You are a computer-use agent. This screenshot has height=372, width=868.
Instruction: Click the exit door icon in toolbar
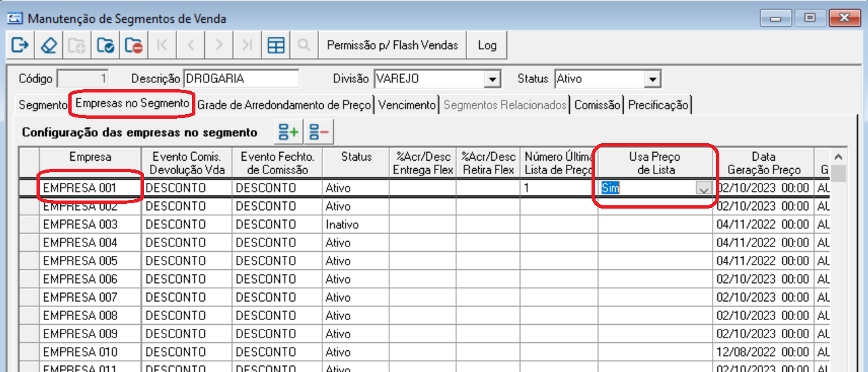point(20,45)
